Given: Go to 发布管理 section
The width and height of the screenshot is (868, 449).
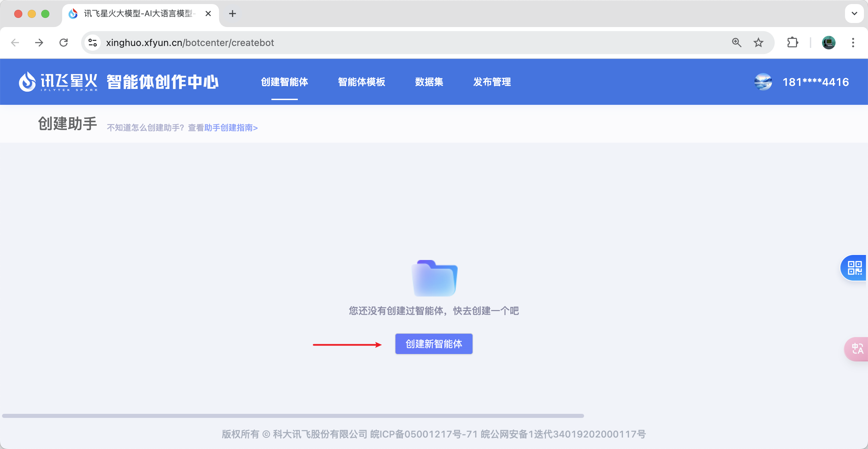Looking at the screenshot, I should 492,82.
